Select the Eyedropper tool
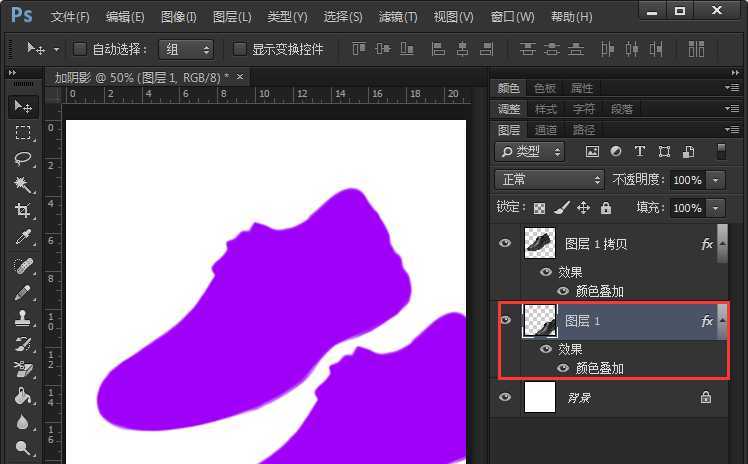 (23, 238)
